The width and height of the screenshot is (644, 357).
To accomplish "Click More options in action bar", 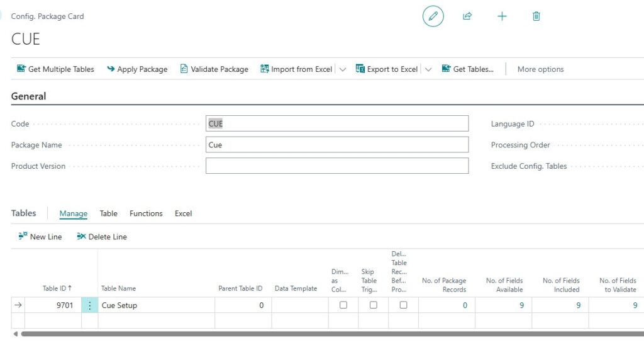I will pyautogui.click(x=540, y=69).
